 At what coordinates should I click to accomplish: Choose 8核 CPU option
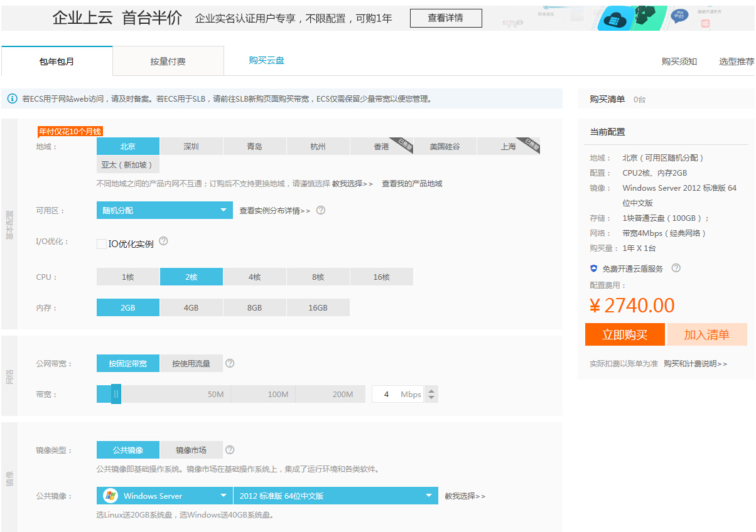click(318, 277)
